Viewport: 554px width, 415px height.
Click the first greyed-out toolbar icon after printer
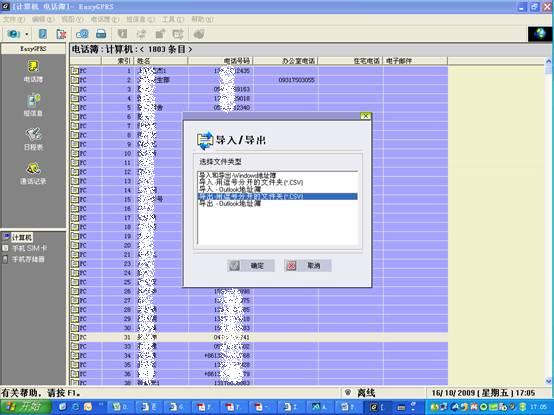[x=122, y=34]
